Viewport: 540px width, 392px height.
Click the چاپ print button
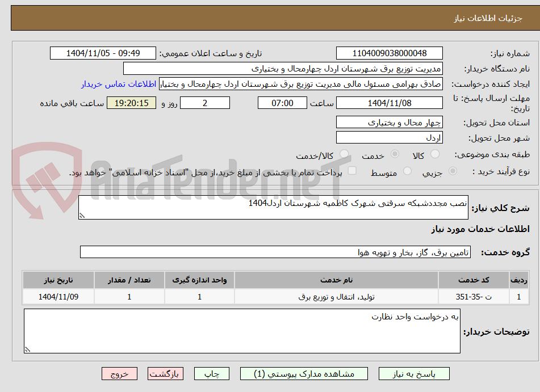(x=212, y=374)
